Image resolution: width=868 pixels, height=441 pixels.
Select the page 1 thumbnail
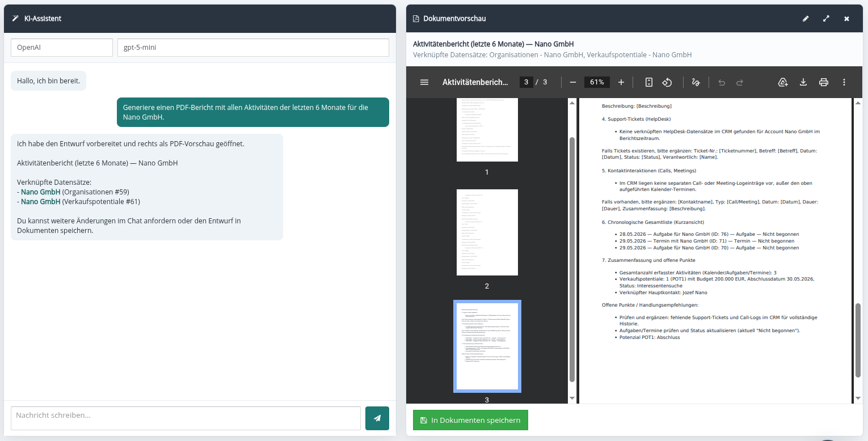(487, 130)
